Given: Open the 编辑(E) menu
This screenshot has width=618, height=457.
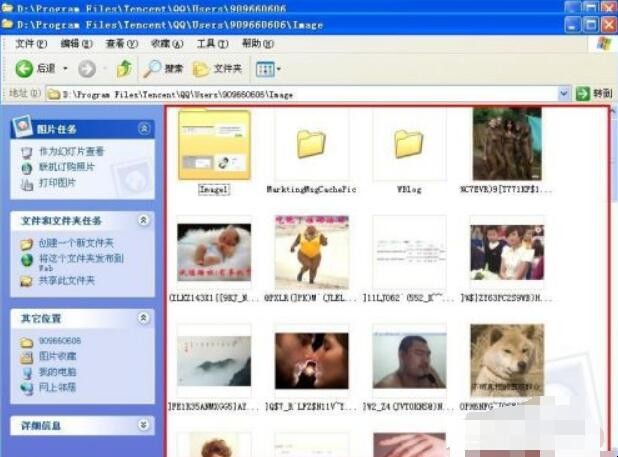Looking at the screenshot, I should 76,43.
